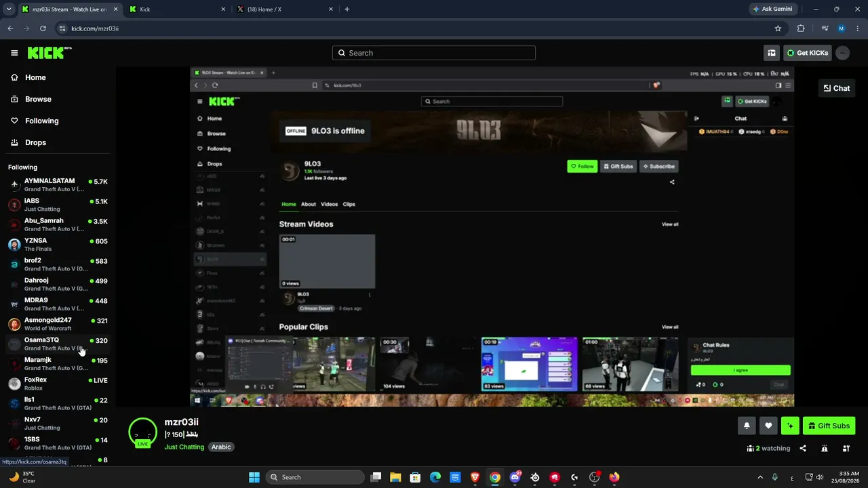Open Ils1 channel in Following list
Image resolution: width=868 pixels, height=488 pixels.
click(x=58, y=403)
